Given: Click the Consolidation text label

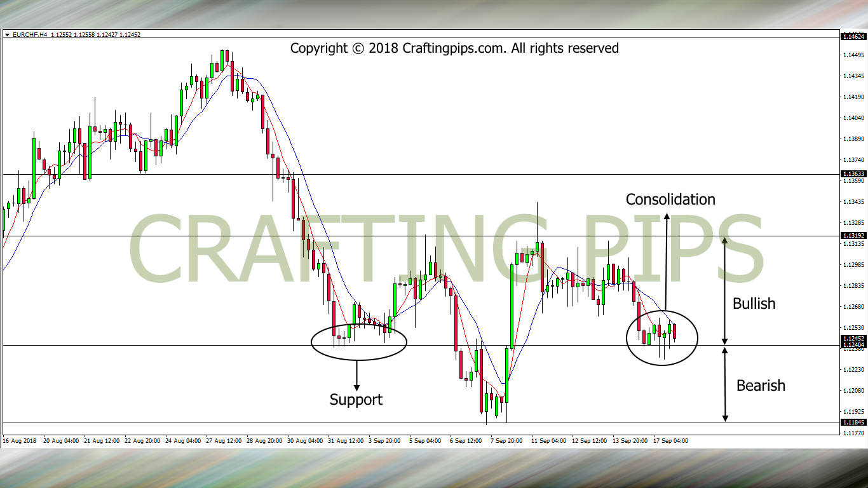Looking at the screenshot, I should [670, 200].
